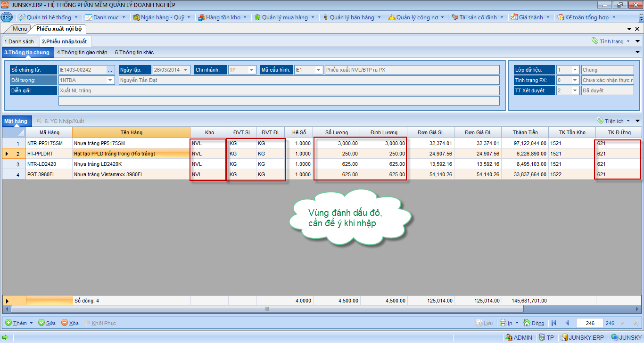Jump to first record navigation arrow
This screenshot has height=343, width=644.
click(x=553, y=323)
